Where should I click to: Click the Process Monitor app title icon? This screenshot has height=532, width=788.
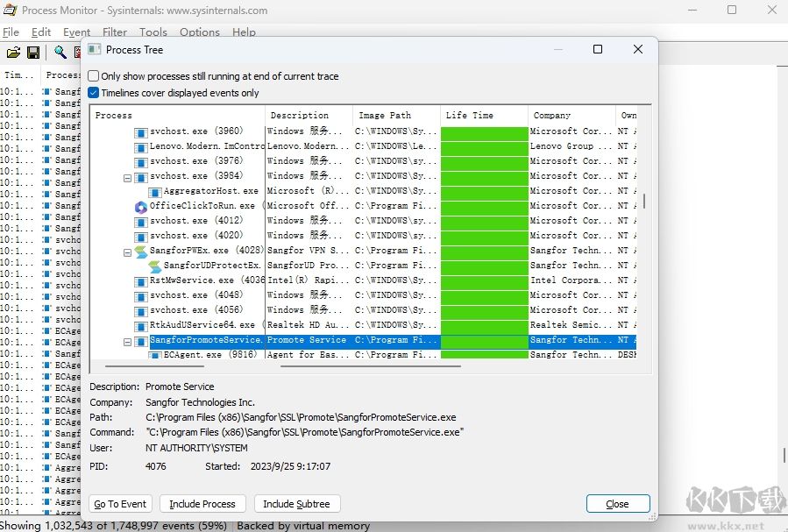click(10, 10)
